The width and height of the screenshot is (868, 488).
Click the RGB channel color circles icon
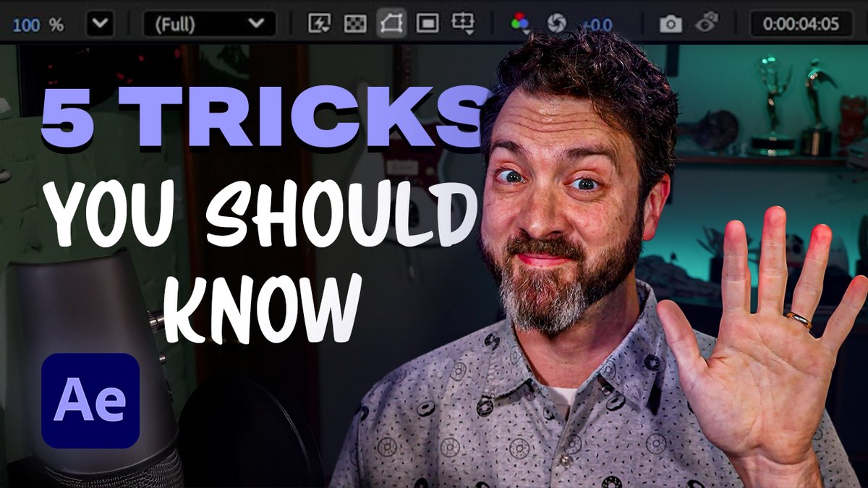pos(519,24)
